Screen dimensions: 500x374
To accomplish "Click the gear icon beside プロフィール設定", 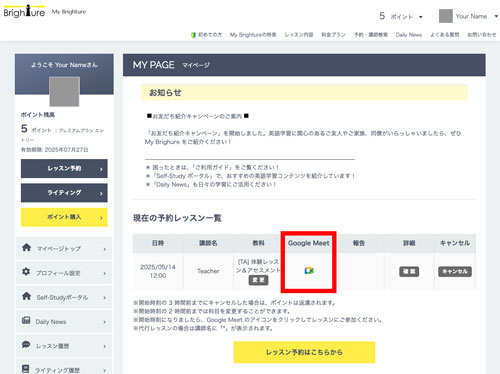I will [26, 271].
